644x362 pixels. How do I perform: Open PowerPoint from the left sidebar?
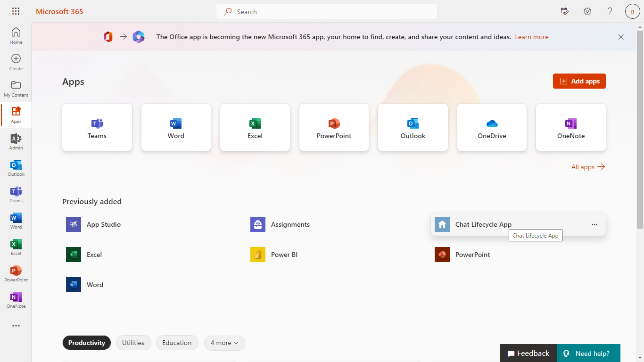coord(16,273)
